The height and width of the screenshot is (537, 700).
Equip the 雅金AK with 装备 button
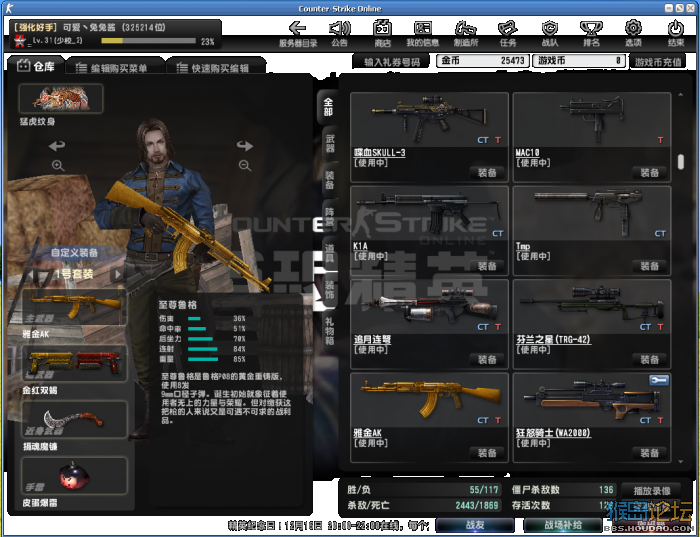487,454
